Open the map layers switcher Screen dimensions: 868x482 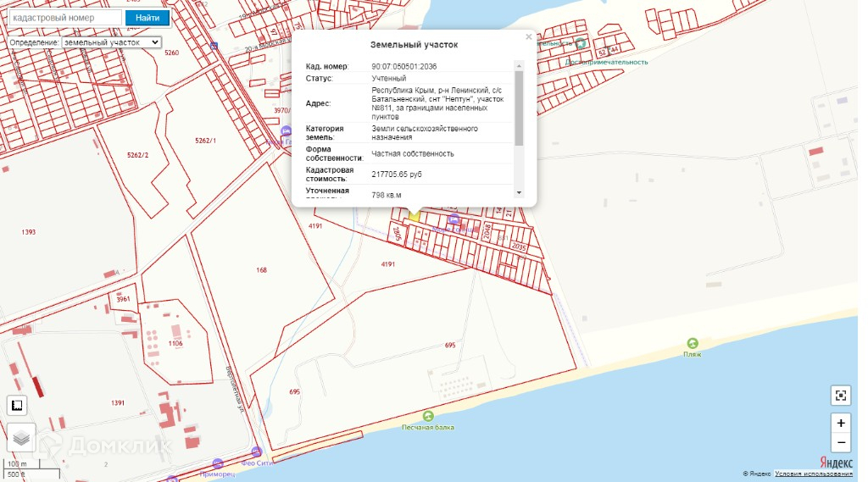21,437
